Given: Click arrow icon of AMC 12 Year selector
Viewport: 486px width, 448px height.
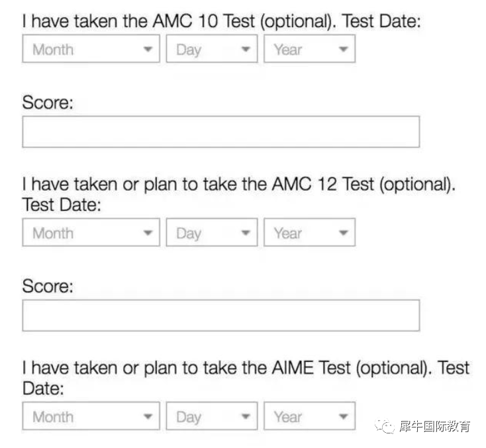Looking at the screenshot, I should pos(343,233).
